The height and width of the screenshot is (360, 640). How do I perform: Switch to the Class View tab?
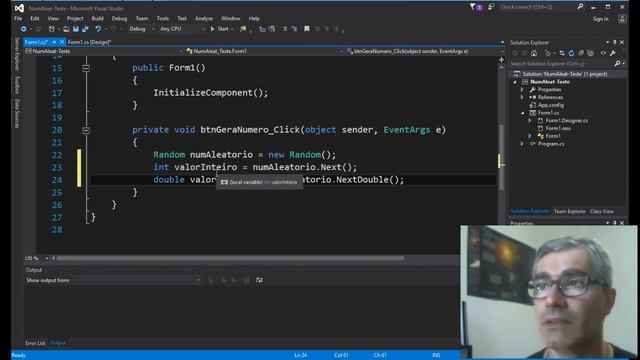point(602,211)
